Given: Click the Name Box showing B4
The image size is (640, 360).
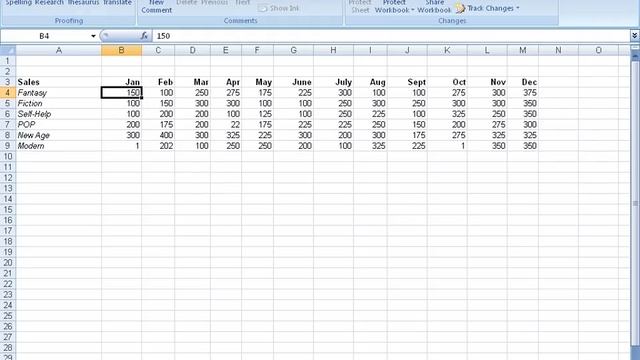Looking at the screenshot, I should point(45,36).
